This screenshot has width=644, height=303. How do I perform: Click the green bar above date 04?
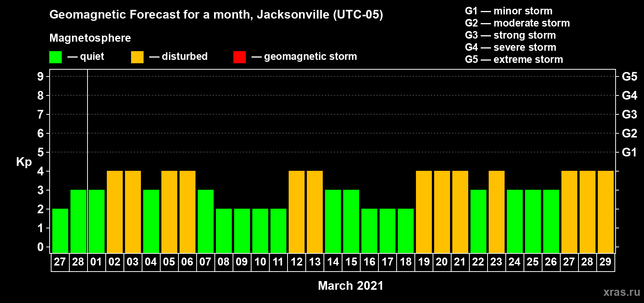[x=151, y=222]
